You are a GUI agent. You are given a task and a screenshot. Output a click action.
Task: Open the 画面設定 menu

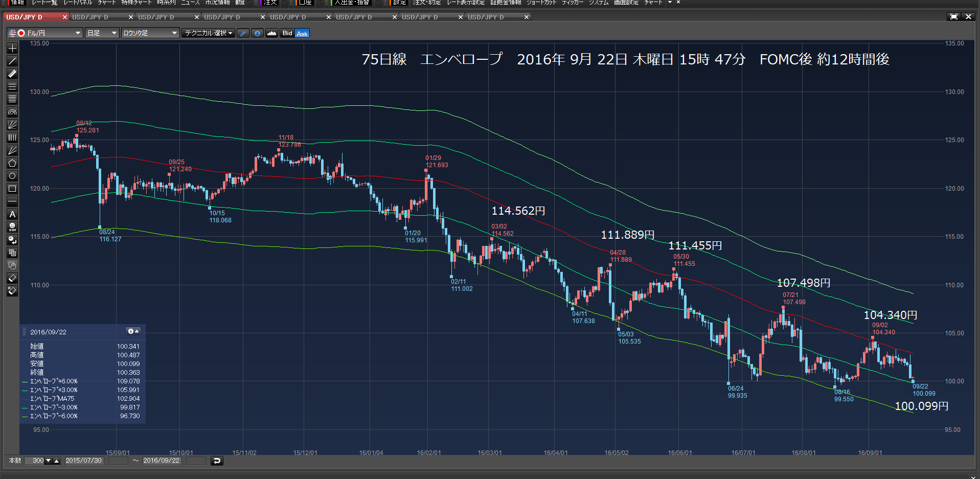coord(626,3)
